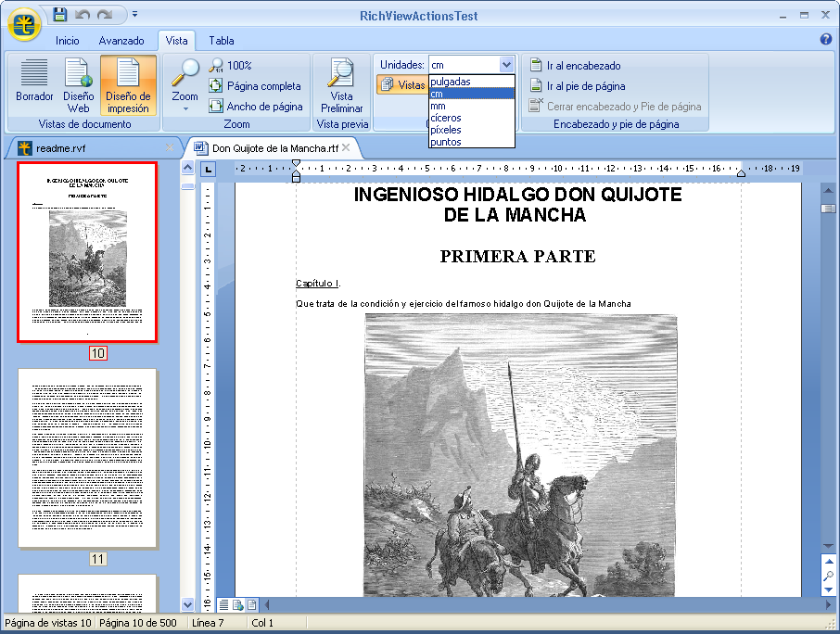Image resolution: width=840 pixels, height=634 pixels.
Task: Click the help question mark button
Action: (x=826, y=40)
